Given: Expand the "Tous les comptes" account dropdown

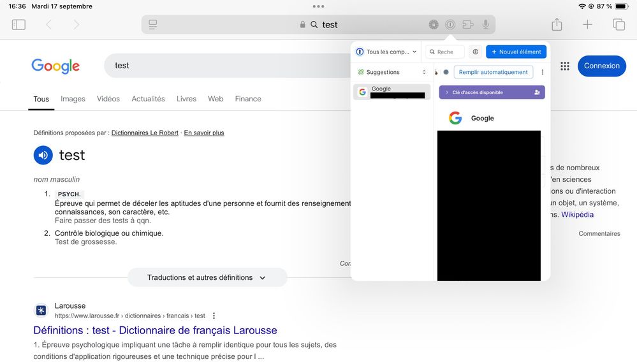Looking at the screenshot, I should click(x=386, y=52).
